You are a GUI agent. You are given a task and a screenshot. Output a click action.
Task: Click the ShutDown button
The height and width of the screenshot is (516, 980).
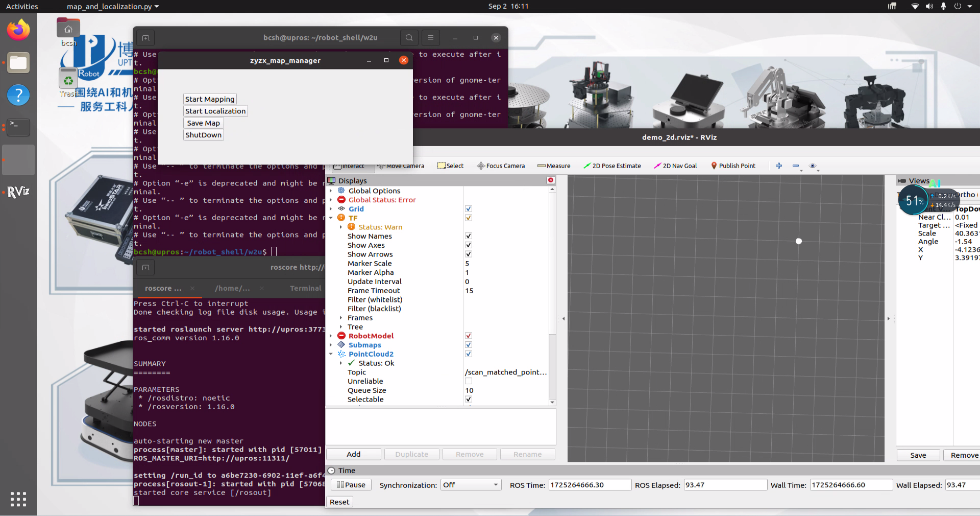click(x=204, y=135)
